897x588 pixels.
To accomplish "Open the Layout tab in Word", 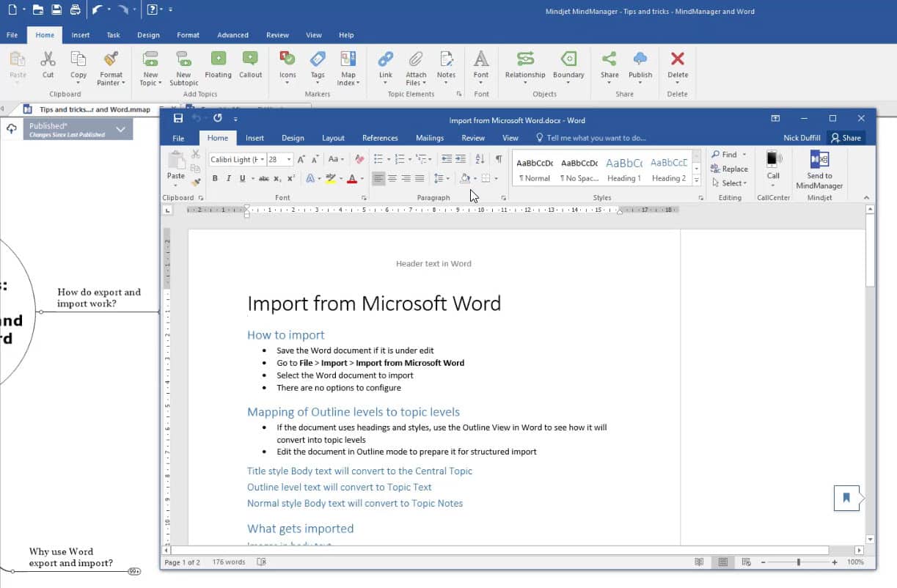I will [x=333, y=138].
